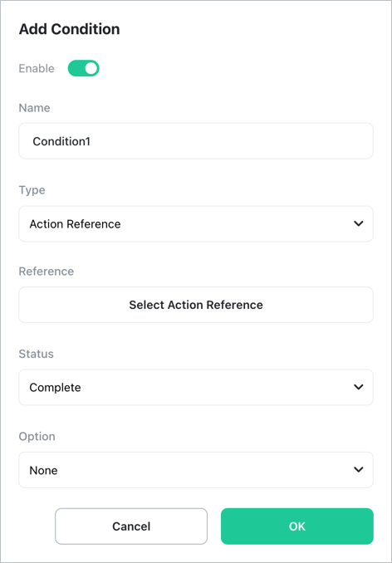Screen dimensions: 392x563
Task: Open the Option dropdown showing None
Action: 196,470
